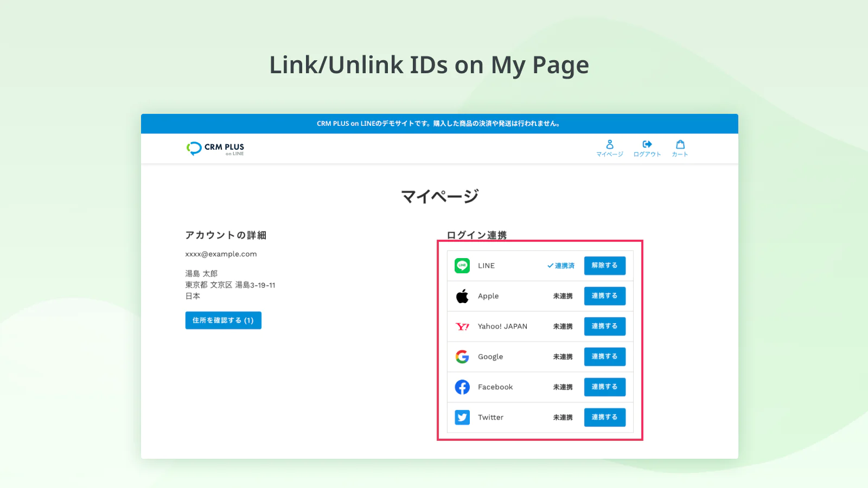Click the LINE service icon
Viewport: 868px width, 488px height.
click(462, 266)
